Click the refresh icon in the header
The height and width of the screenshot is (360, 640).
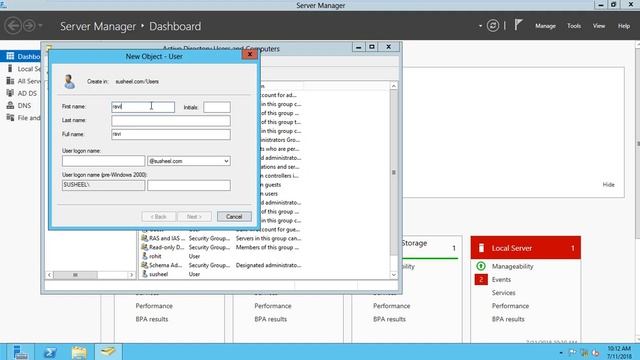tap(493, 26)
